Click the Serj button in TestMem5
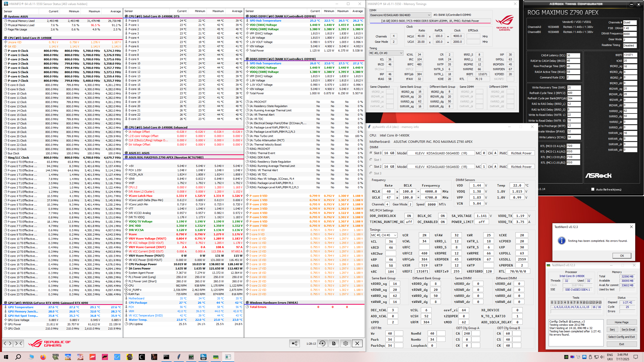Image resolution: width=644 pixels, height=362 pixels. coord(612,330)
